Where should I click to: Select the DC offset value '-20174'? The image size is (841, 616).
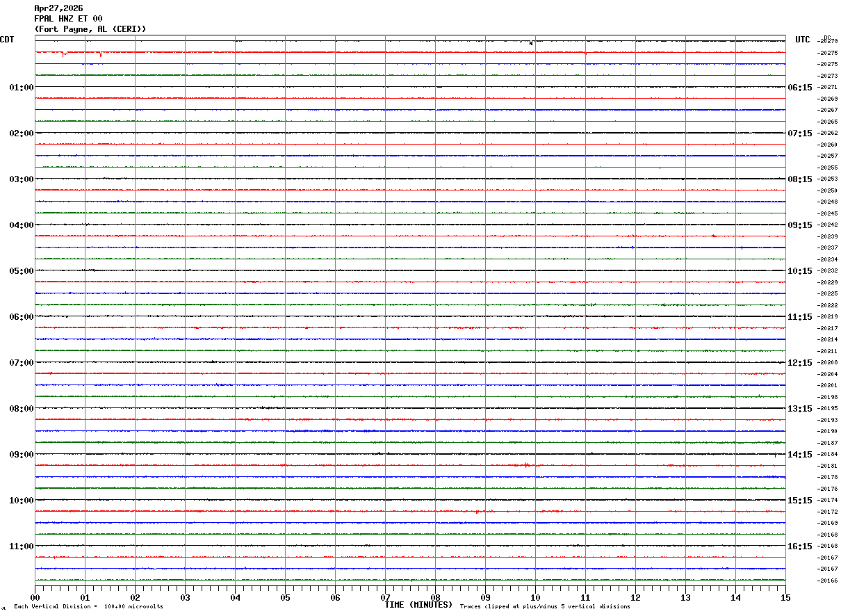pos(827,500)
